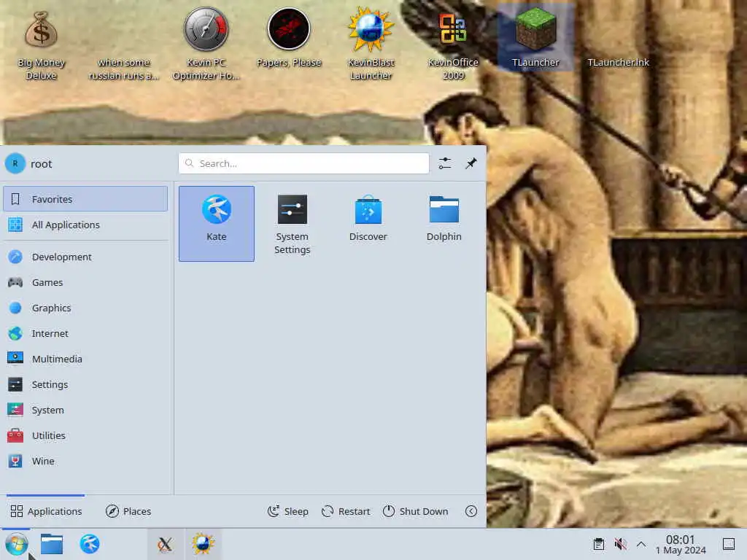Open Kate from the taskbar

pyautogui.click(x=90, y=544)
